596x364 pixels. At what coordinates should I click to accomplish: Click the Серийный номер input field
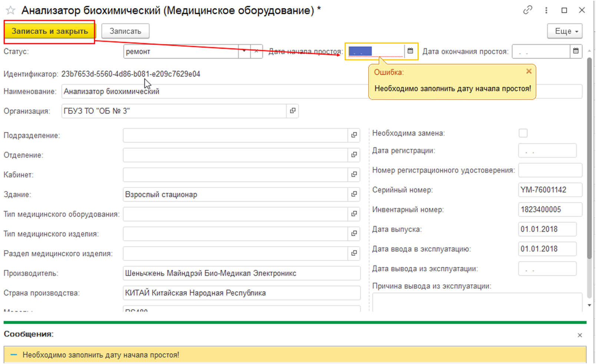550,190
